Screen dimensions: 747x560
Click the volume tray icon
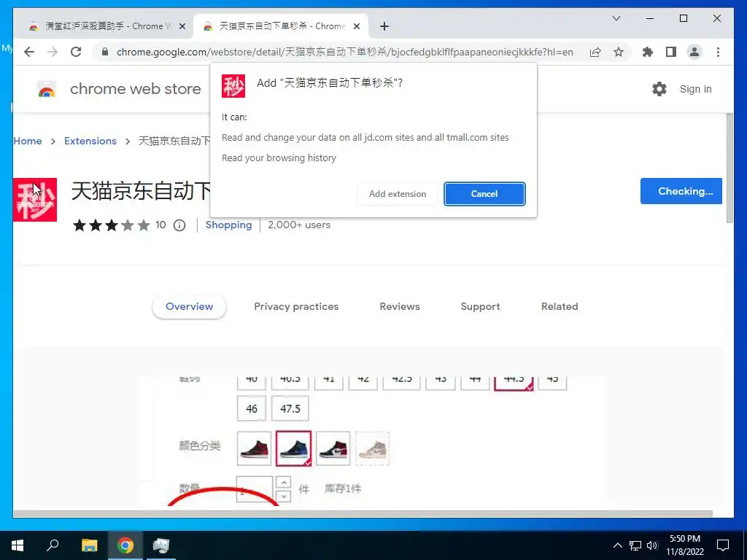pos(652,545)
